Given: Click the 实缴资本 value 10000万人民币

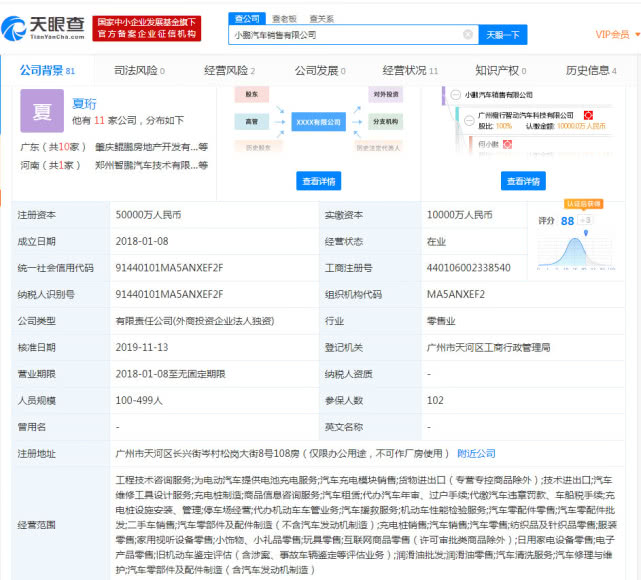Looking at the screenshot, I should click(x=459, y=215).
